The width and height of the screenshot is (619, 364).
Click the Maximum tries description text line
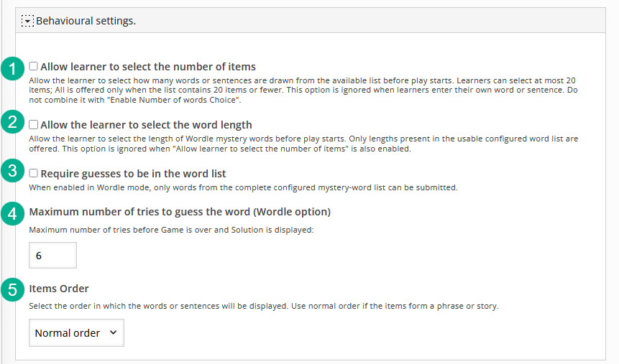click(x=171, y=230)
